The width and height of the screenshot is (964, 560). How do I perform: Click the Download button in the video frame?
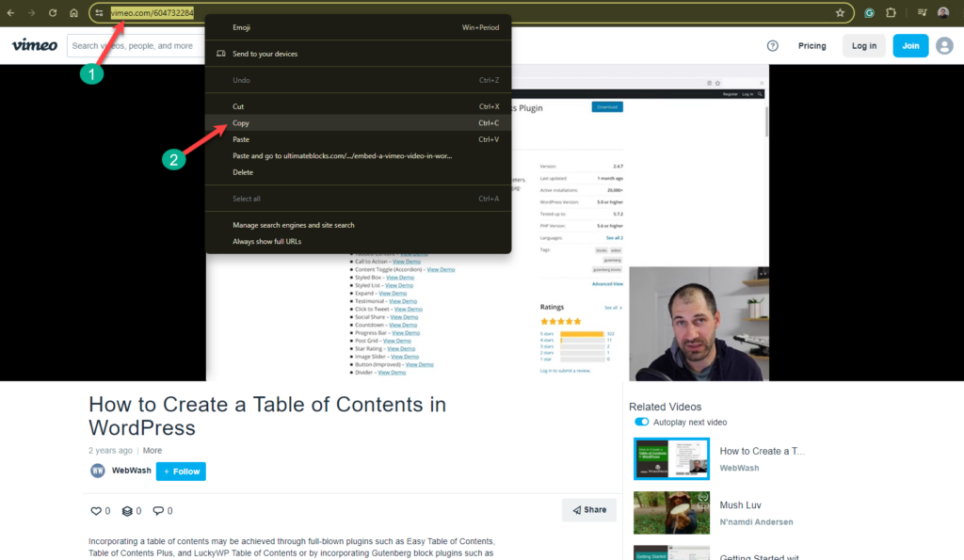tap(607, 107)
